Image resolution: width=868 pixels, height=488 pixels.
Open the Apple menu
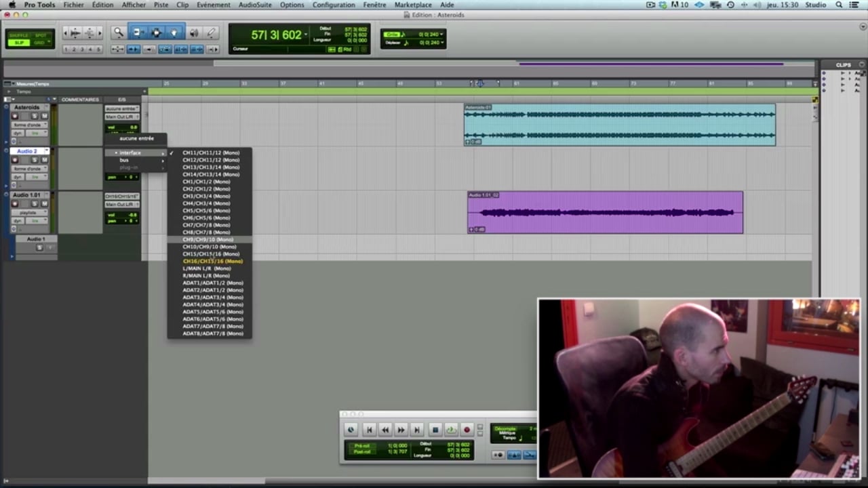click(12, 5)
